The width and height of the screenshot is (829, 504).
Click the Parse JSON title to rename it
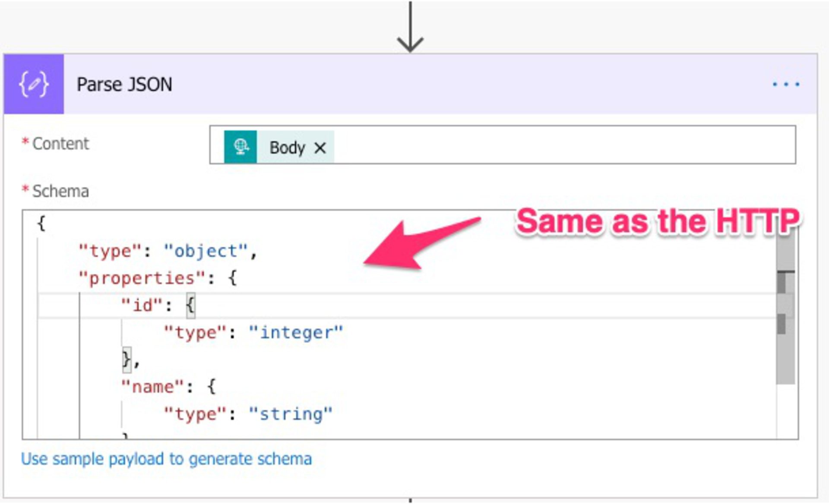[124, 84]
